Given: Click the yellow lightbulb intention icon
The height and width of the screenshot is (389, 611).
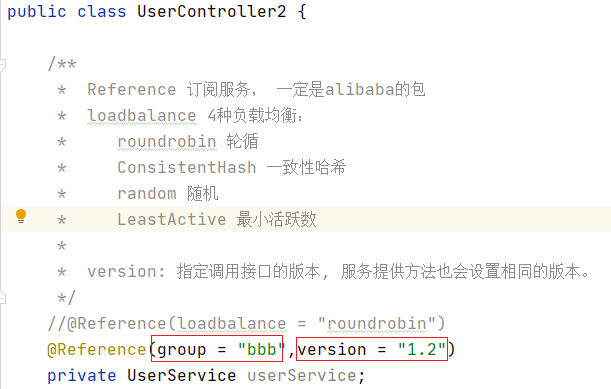Looking at the screenshot, I should pos(21,216).
